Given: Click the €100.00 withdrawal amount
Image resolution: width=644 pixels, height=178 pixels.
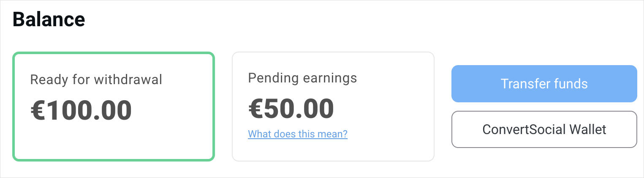Looking at the screenshot, I should (x=81, y=111).
